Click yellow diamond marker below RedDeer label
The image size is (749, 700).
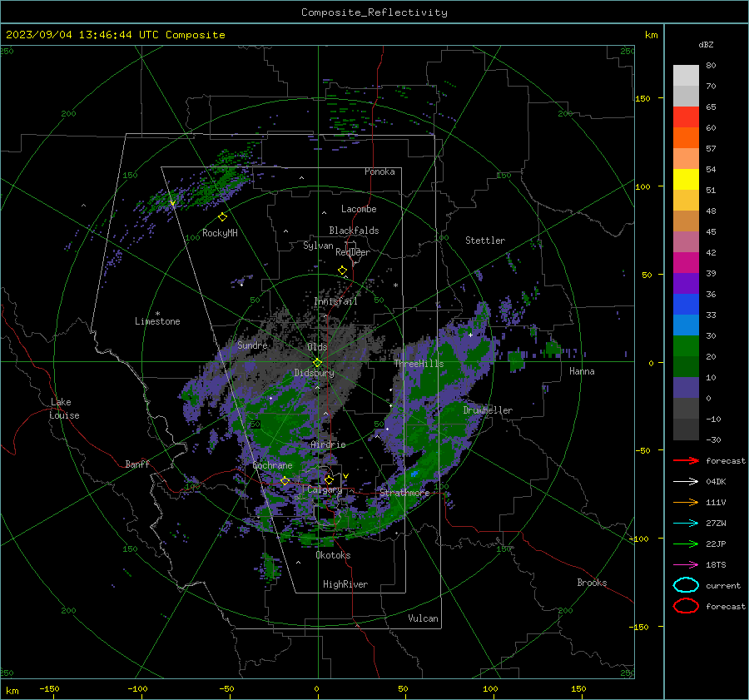[x=342, y=271]
